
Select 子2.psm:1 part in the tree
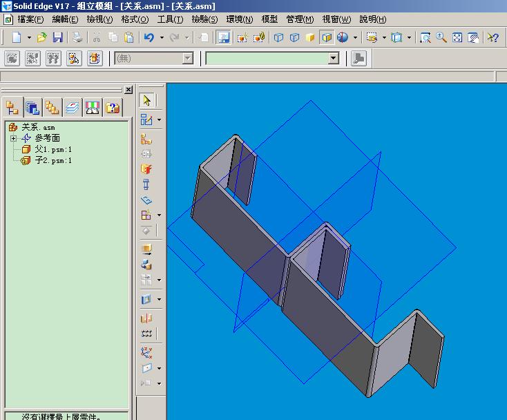click(x=53, y=160)
